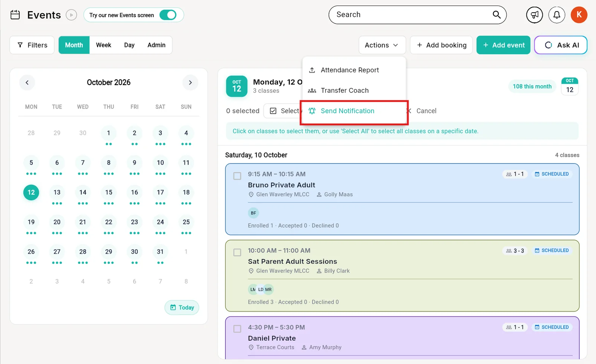The image size is (596, 364).
Task: Click the large Oct 12 date tile
Action: (237, 86)
